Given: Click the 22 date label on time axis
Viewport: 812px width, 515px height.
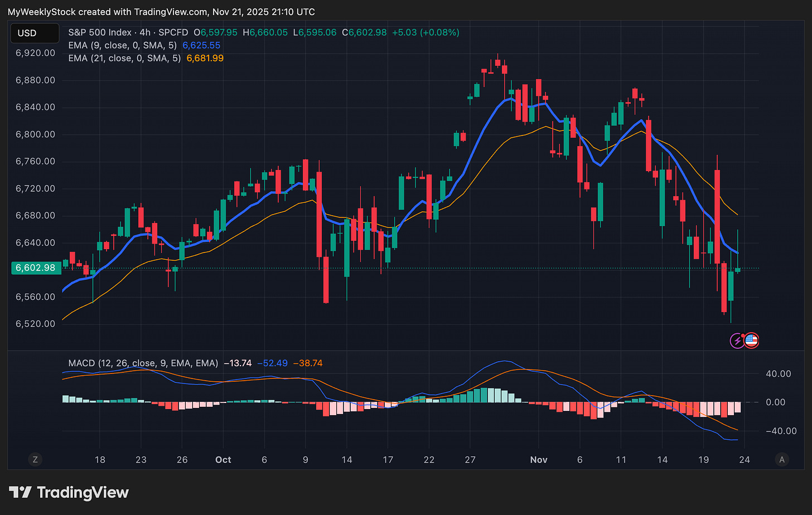Looking at the screenshot, I should [x=429, y=460].
